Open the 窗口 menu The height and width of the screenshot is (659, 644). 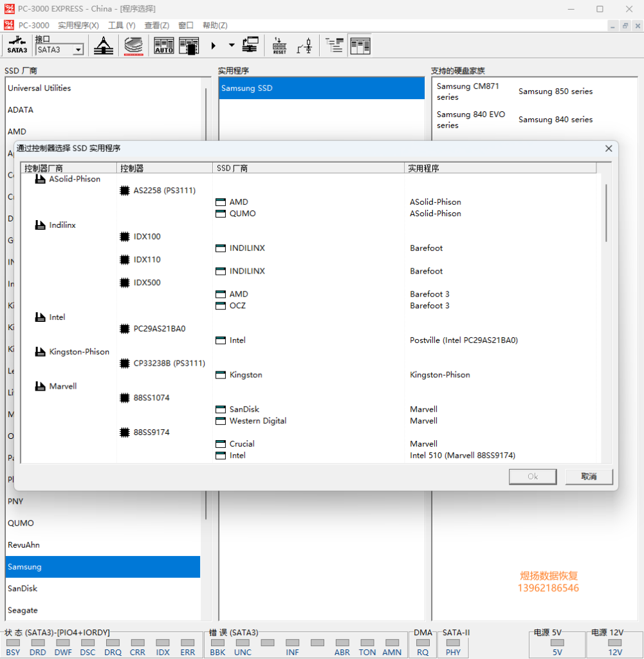[186, 25]
